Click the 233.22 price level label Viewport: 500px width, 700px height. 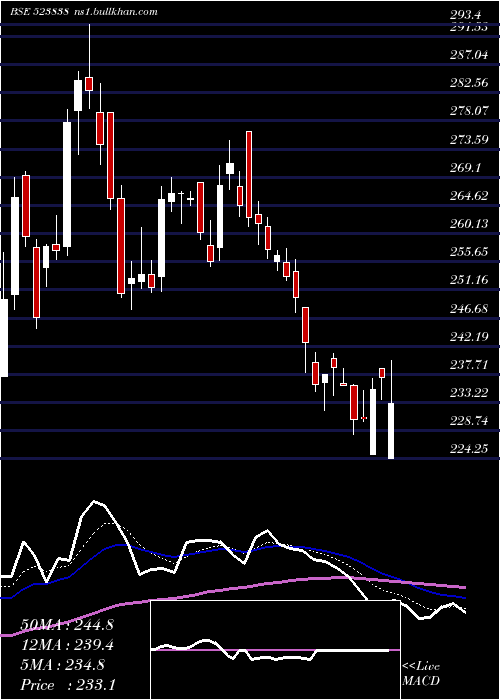point(469,393)
